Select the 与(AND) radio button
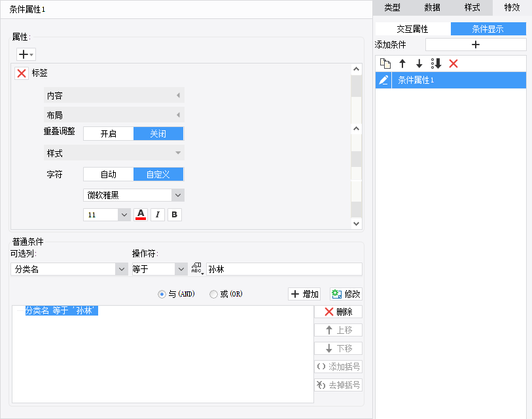This screenshot has width=532, height=419. click(x=162, y=294)
